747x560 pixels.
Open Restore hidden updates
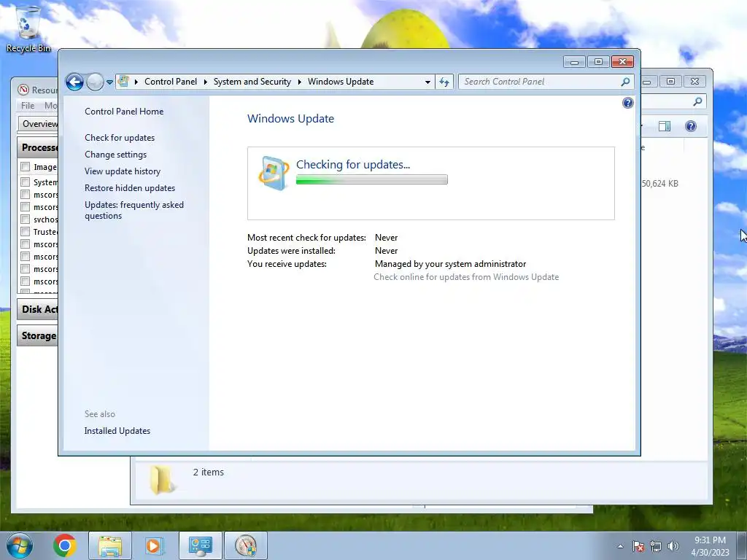point(130,188)
